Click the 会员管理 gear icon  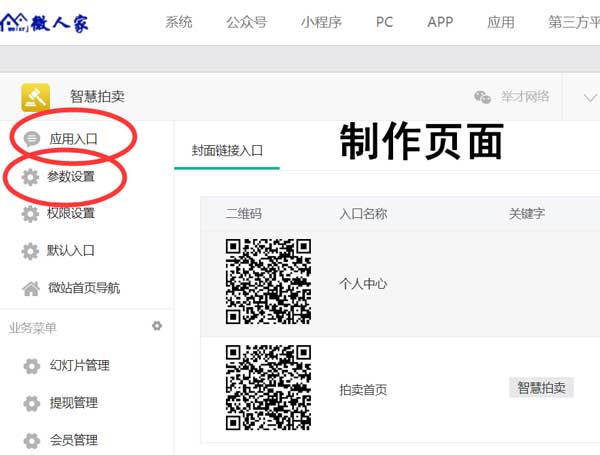(32, 441)
